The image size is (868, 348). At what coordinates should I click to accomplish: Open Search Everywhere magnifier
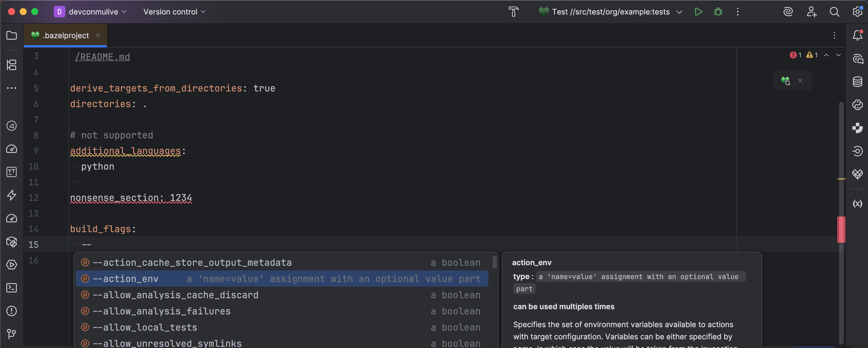834,12
